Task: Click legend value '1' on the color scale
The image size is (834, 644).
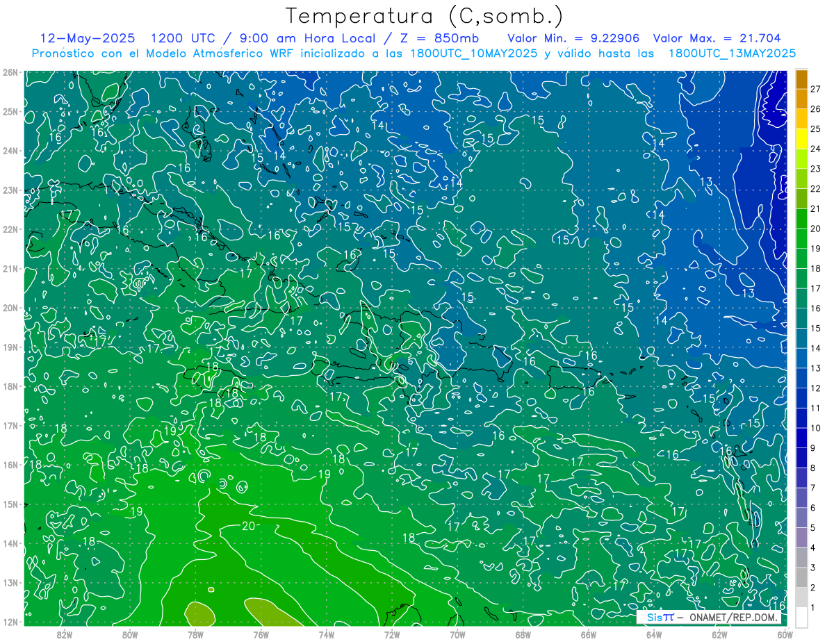Action: coord(813,606)
